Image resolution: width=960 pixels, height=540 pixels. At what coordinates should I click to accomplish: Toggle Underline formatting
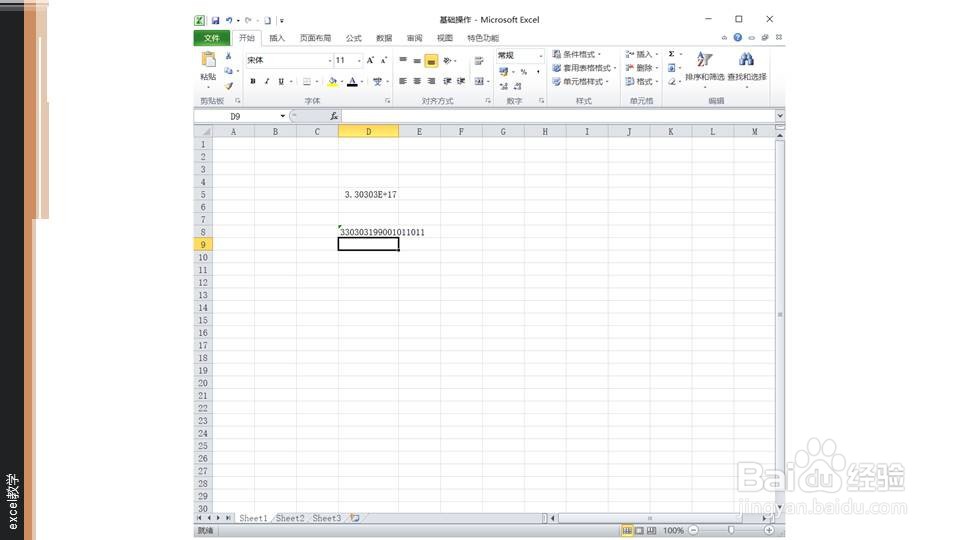pyautogui.click(x=281, y=81)
